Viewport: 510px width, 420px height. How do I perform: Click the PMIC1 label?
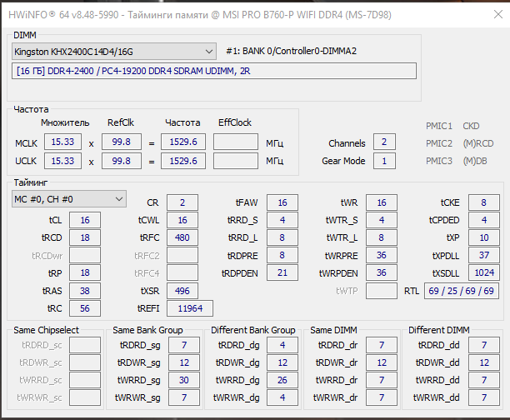[x=439, y=126]
